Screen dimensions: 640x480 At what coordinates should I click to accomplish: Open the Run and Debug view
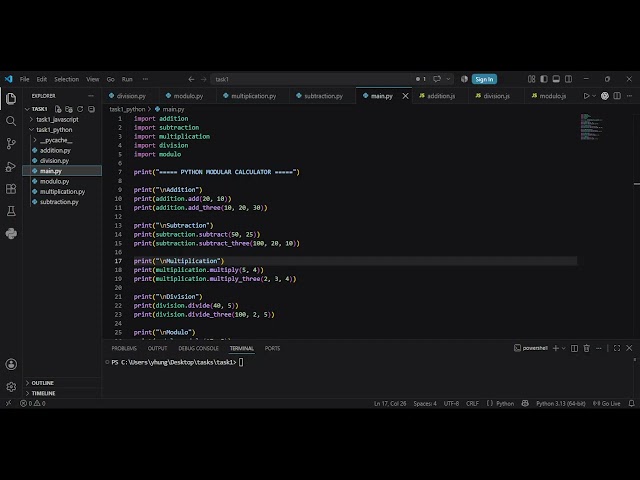click(11, 166)
